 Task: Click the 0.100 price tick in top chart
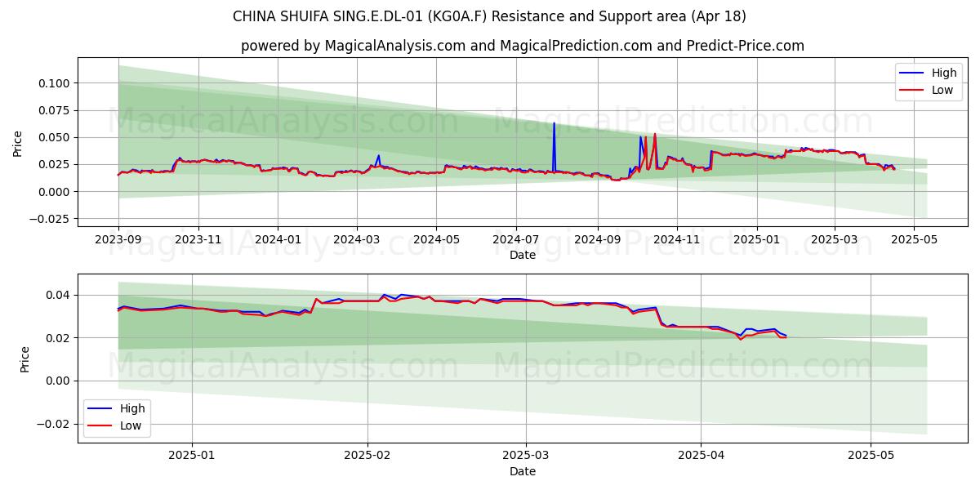click(x=56, y=83)
